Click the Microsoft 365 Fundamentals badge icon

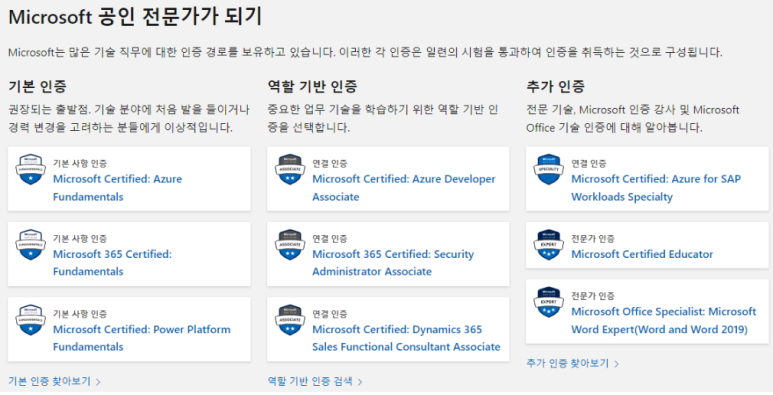click(31, 245)
